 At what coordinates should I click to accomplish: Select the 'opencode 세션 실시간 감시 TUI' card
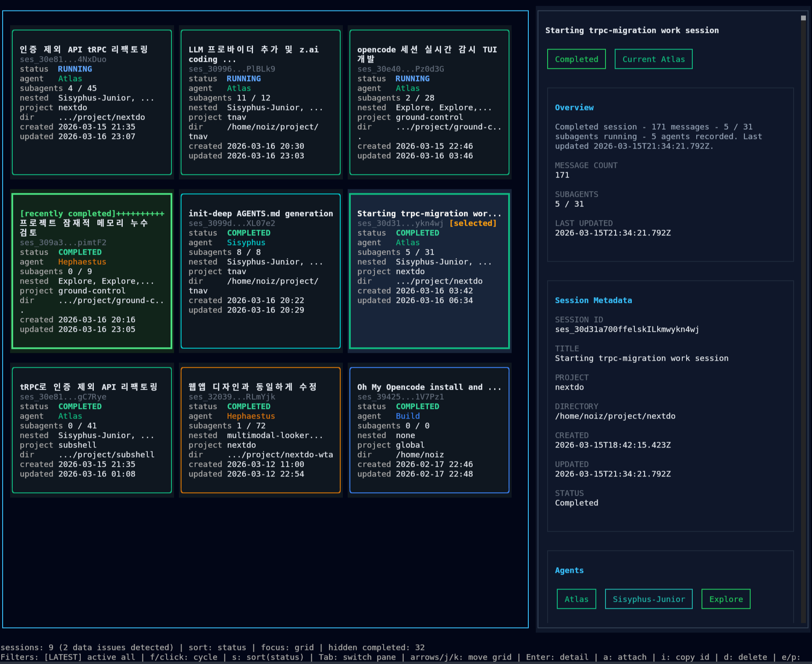tap(429, 102)
